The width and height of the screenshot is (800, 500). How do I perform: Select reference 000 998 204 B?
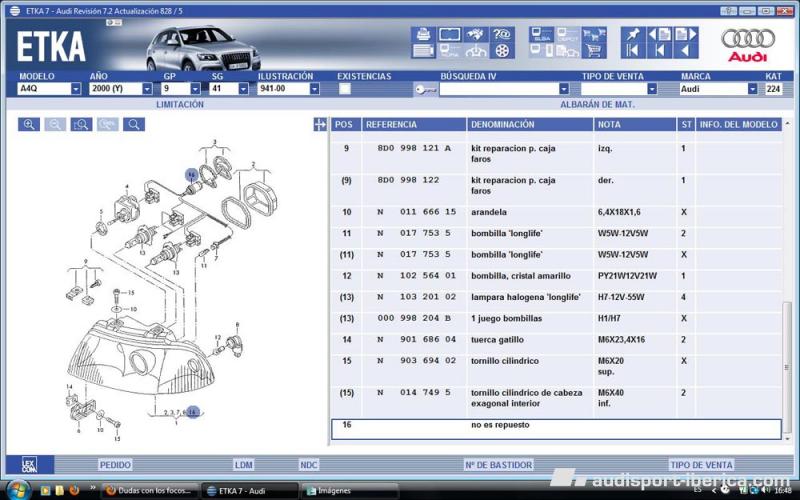pyautogui.click(x=414, y=318)
